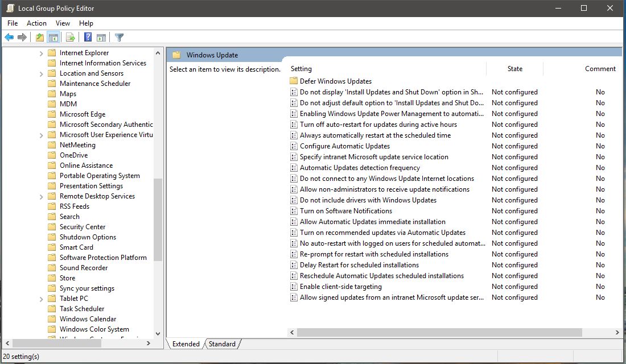Click the tree pane scroll down arrow

pyautogui.click(x=158, y=334)
